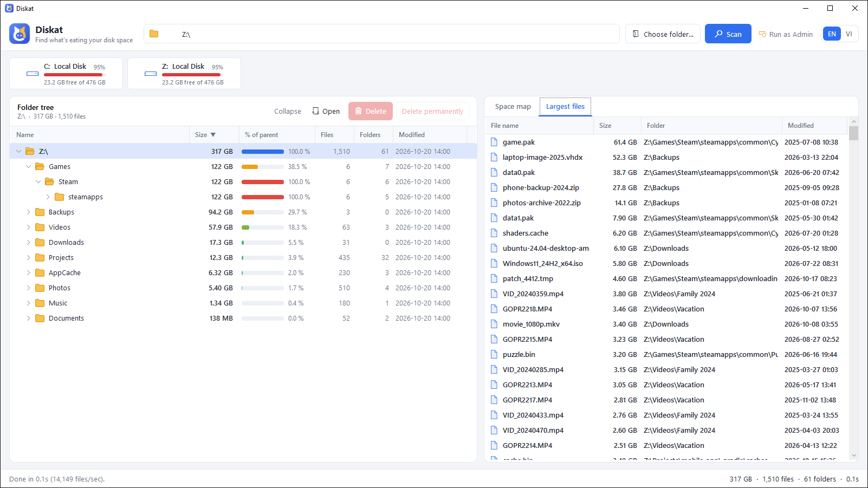Click the AppCache folder icon
868x488 pixels.
click(x=40, y=272)
